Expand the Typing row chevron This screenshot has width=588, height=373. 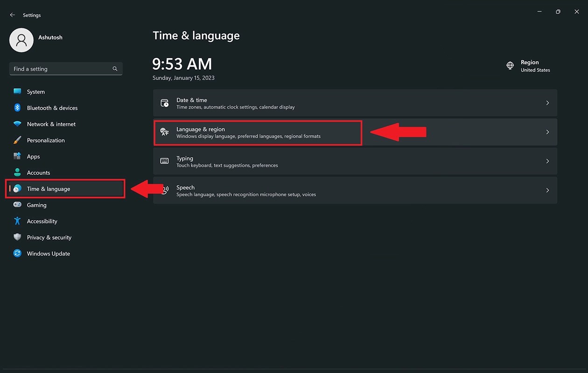tap(547, 161)
